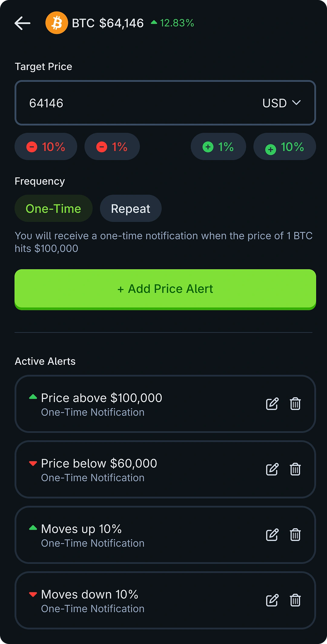Viewport: 327px width, 644px height.
Task: Select the One-Time frequency option
Action: point(53,208)
